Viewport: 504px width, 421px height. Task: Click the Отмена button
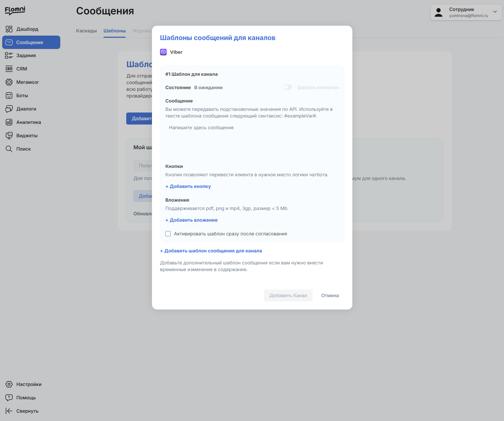(330, 295)
